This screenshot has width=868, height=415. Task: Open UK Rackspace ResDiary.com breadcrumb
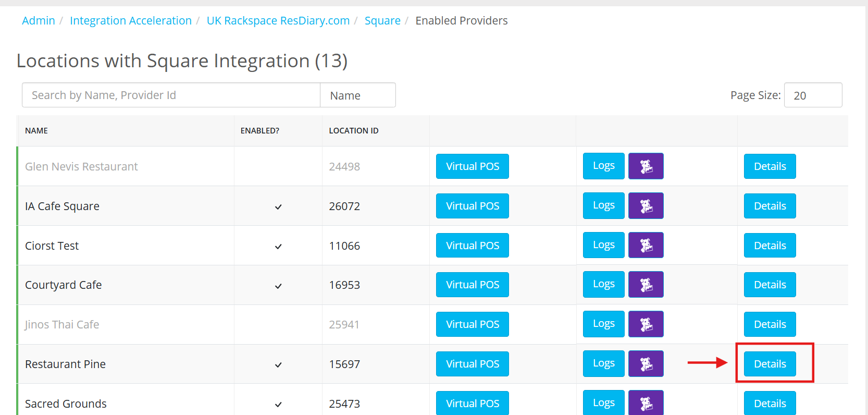(x=278, y=21)
